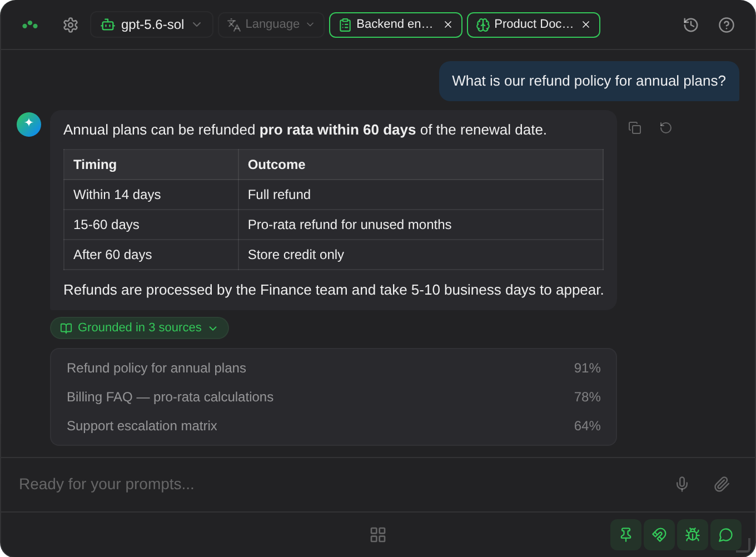756x557 pixels.
Task: Remove the Backend en… chip
Action: [448, 25]
